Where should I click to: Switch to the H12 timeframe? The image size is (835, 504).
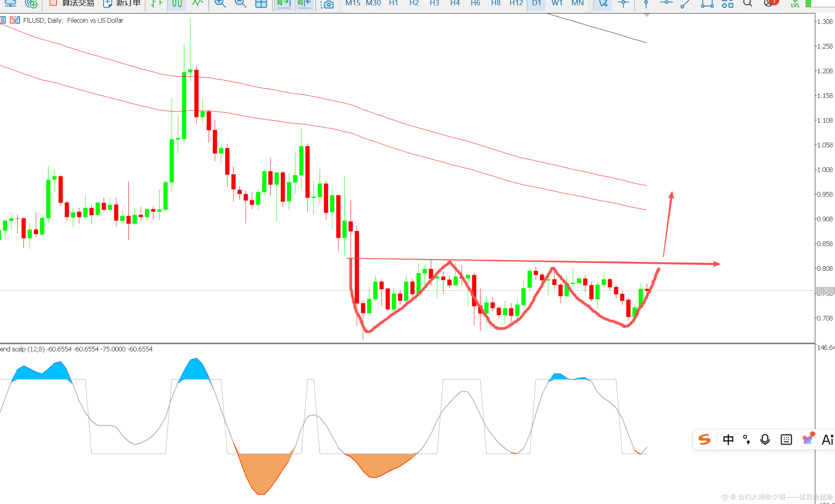click(x=516, y=3)
